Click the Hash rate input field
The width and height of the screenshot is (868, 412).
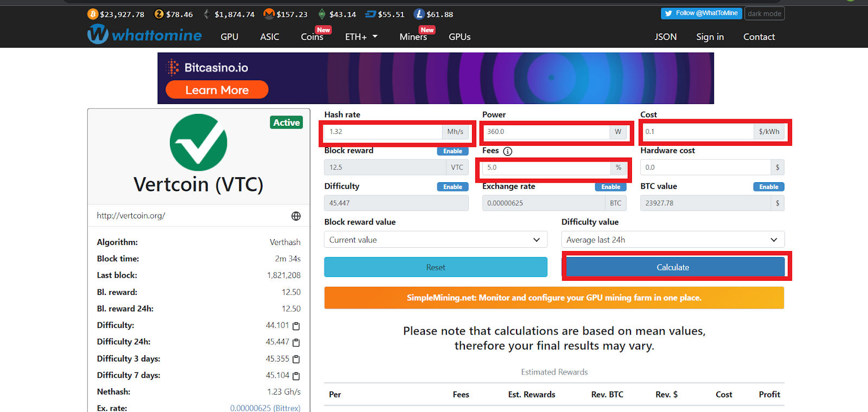point(384,132)
